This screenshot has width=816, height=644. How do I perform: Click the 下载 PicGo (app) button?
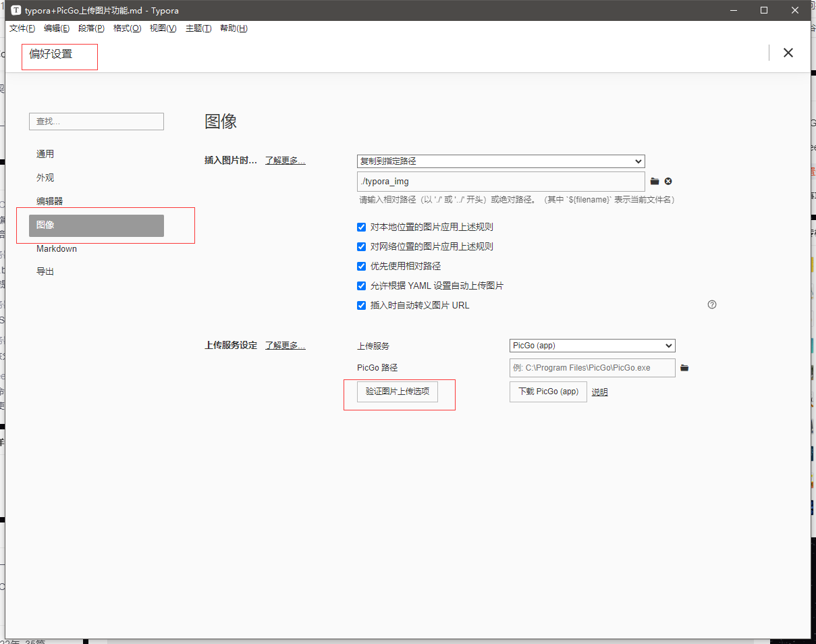pyautogui.click(x=548, y=392)
